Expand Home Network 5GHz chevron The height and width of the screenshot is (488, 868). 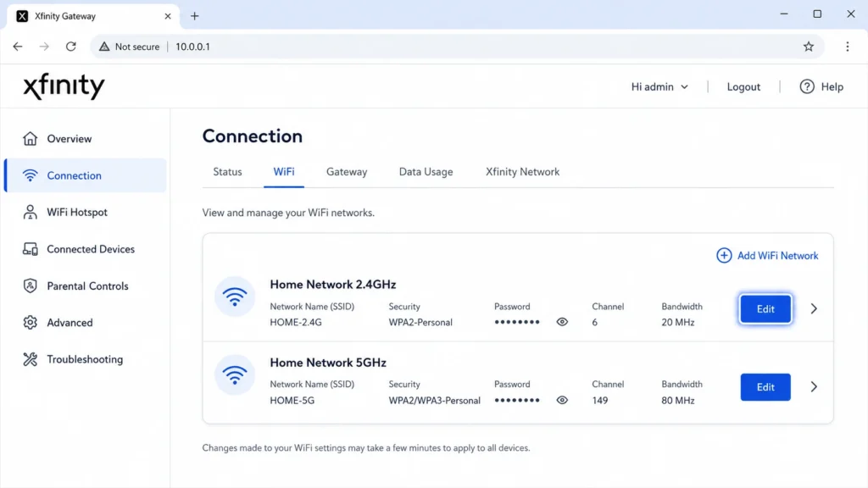pyautogui.click(x=813, y=386)
